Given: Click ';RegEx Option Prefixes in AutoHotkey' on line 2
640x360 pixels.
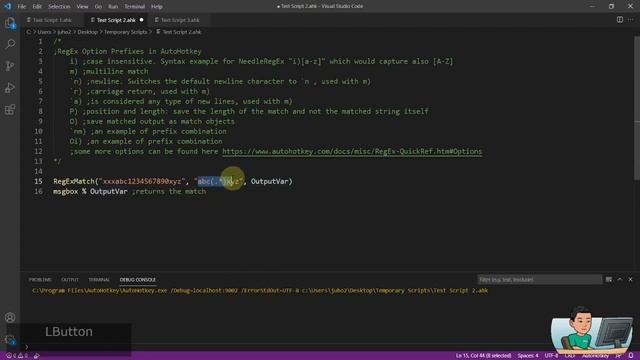Looking at the screenshot, I should point(127,51).
